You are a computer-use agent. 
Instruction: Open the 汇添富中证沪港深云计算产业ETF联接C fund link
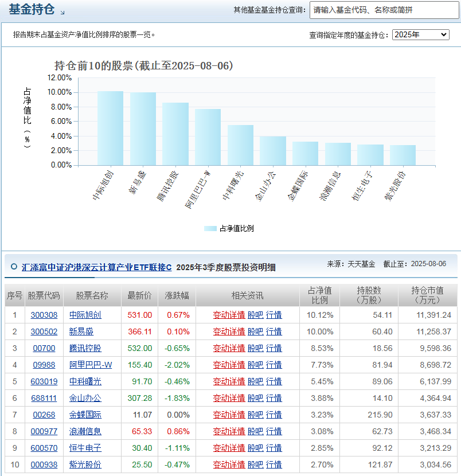[96, 267]
